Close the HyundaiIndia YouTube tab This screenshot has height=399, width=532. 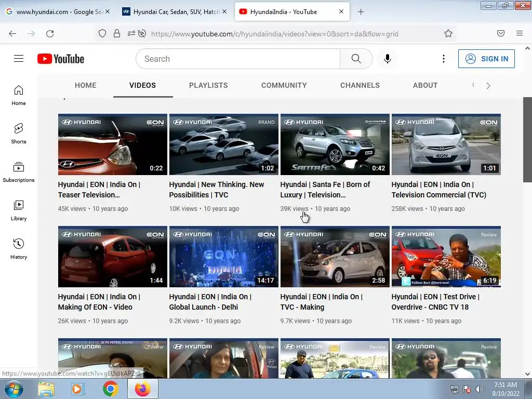(x=341, y=11)
